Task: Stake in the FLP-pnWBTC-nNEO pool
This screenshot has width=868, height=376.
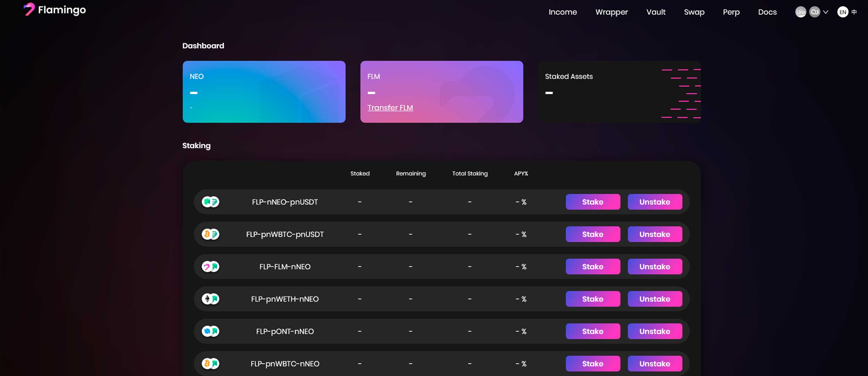Action: (x=593, y=364)
